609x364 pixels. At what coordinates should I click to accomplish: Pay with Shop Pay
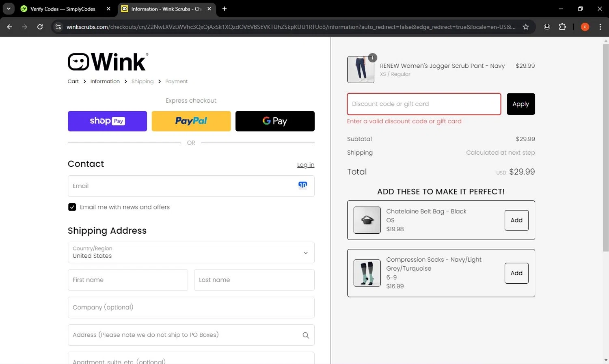pos(107,121)
